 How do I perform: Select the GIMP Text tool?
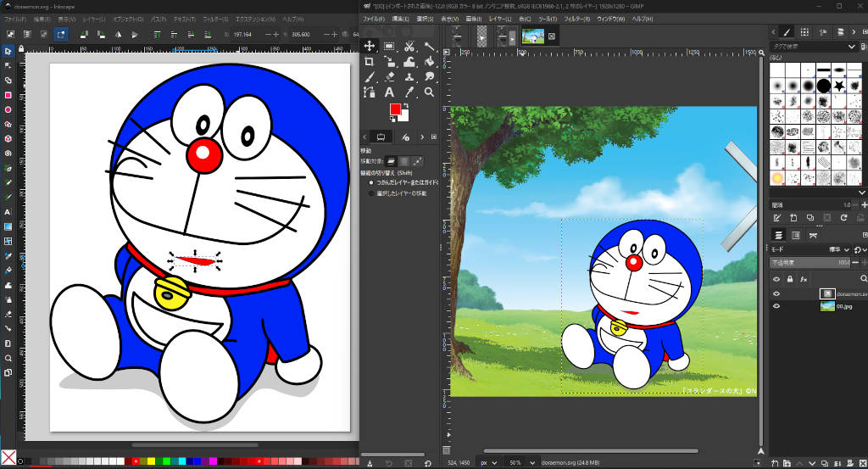(x=389, y=92)
